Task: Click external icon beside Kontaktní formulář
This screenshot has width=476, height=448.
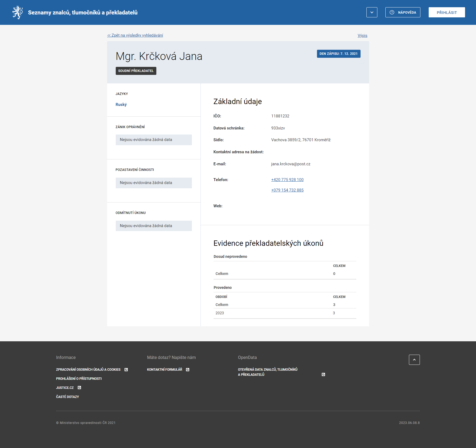Action: (x=188, y=370)
